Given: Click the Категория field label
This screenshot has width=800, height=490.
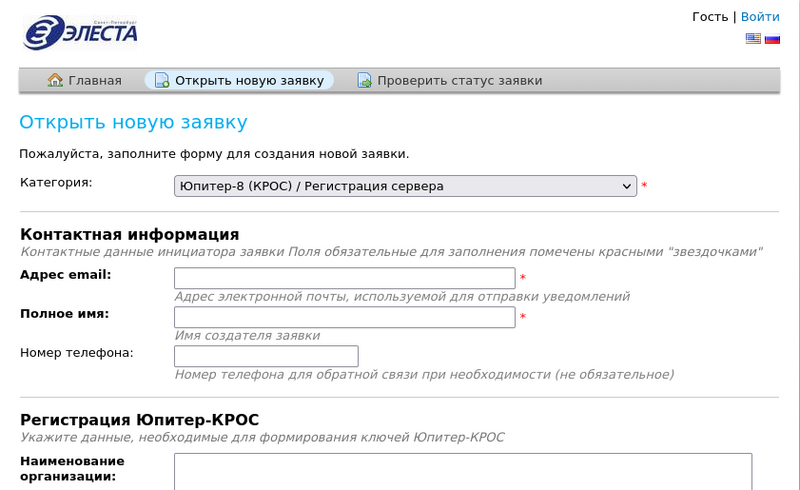Looking at the screenshot, I should 56,183.
